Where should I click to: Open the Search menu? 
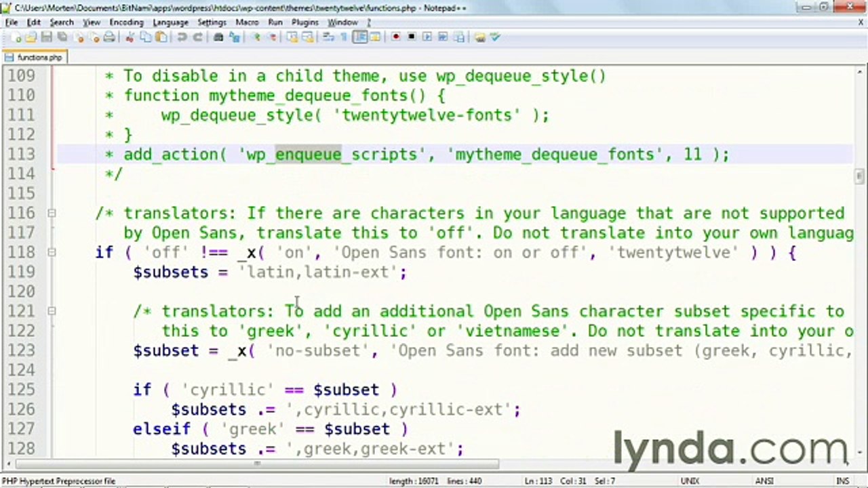pos(62,22)
